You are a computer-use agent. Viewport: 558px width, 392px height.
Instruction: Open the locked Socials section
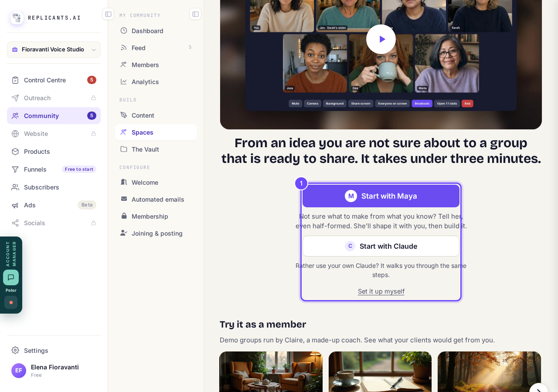coord(54,223)
